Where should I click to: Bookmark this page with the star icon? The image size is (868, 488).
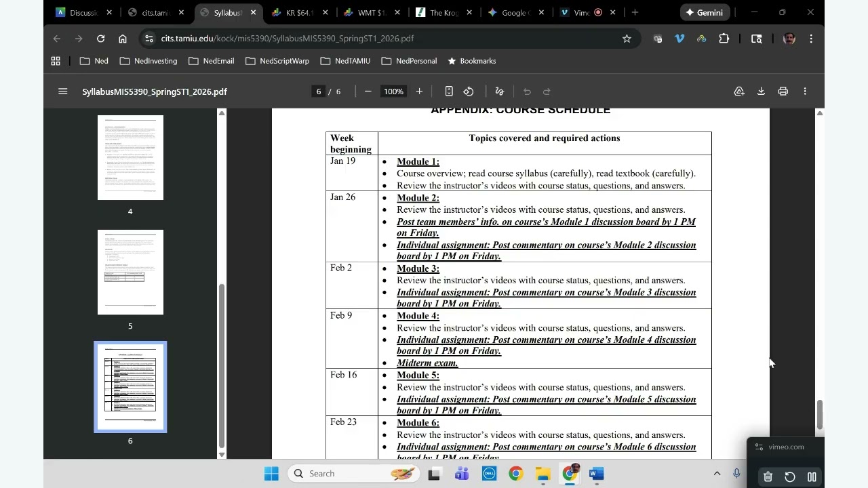click(627, 39)
